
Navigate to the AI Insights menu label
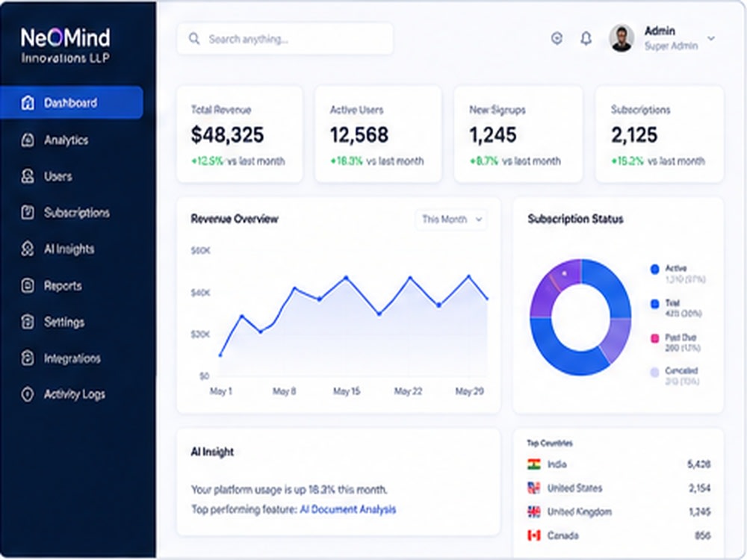[x=69, y=249]
